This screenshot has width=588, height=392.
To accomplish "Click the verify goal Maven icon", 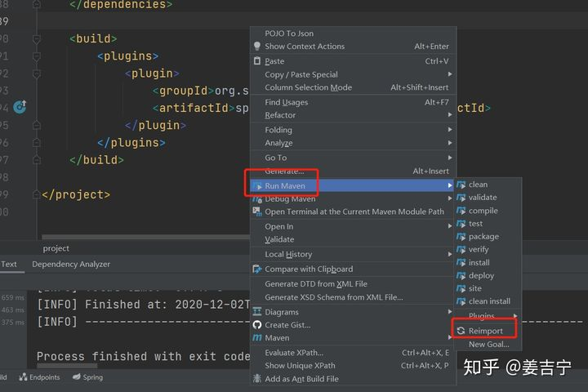I will point(461,249).
